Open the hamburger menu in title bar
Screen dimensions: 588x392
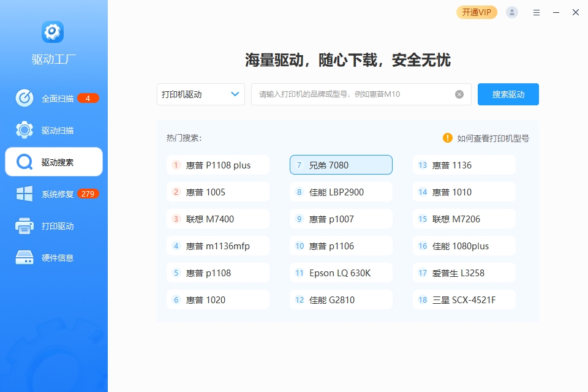pyautogui.click(x=537, y=12)
